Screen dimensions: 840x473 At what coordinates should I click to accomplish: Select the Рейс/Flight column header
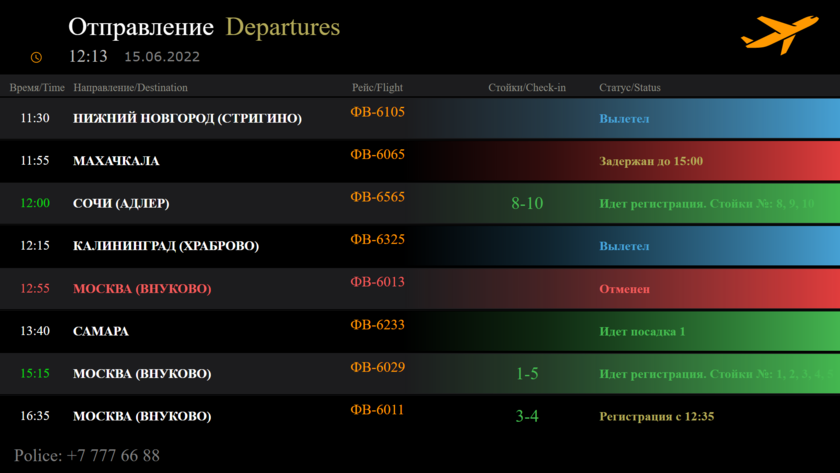pos(377,88)
